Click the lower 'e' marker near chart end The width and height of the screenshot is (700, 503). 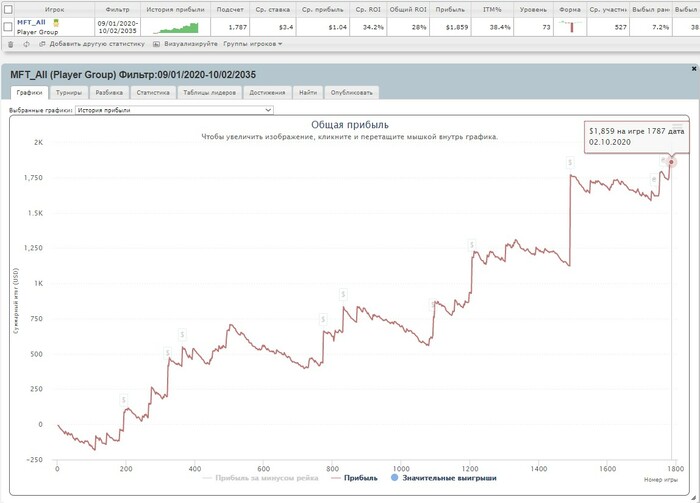(x=654, y=180)
